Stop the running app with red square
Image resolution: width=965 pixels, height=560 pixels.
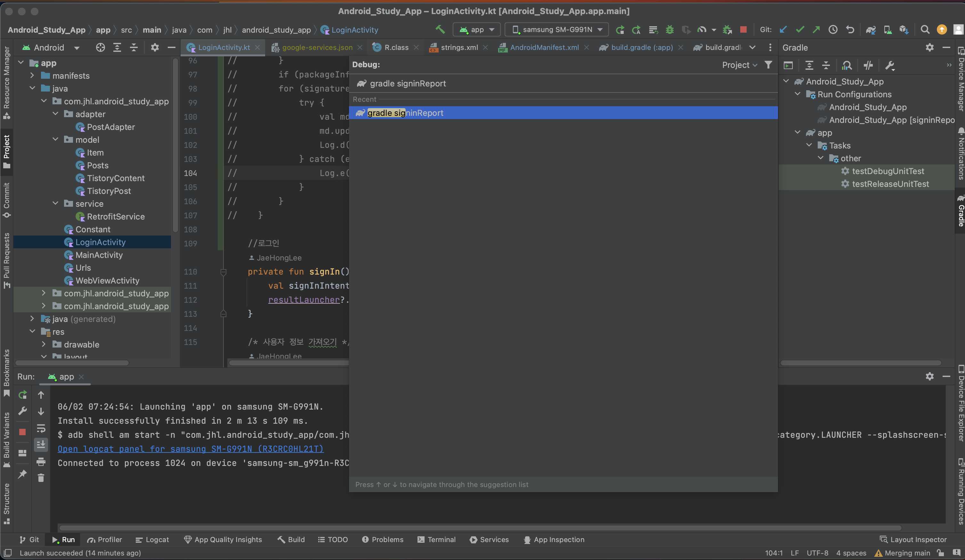(743, 29)
